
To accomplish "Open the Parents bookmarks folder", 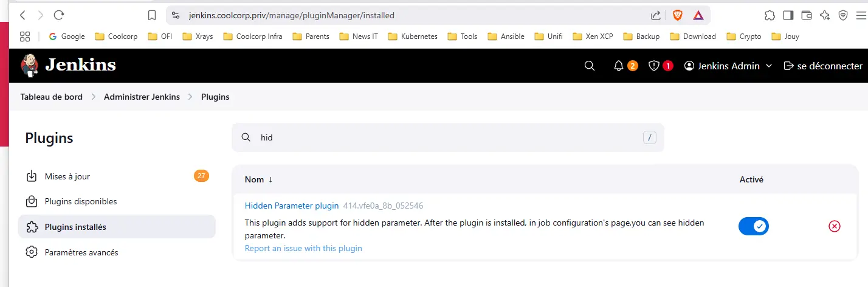I will (311, 36).
